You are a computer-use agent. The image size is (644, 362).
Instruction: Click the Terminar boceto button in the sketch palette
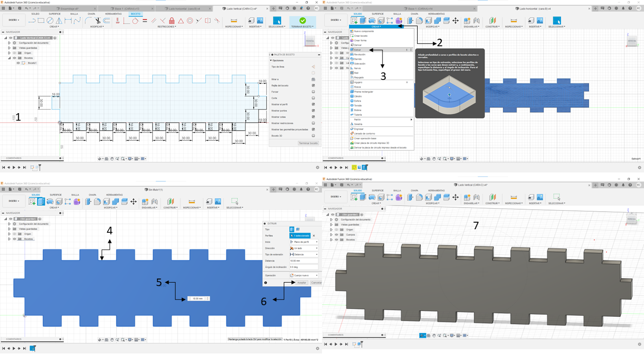point(308,143)
